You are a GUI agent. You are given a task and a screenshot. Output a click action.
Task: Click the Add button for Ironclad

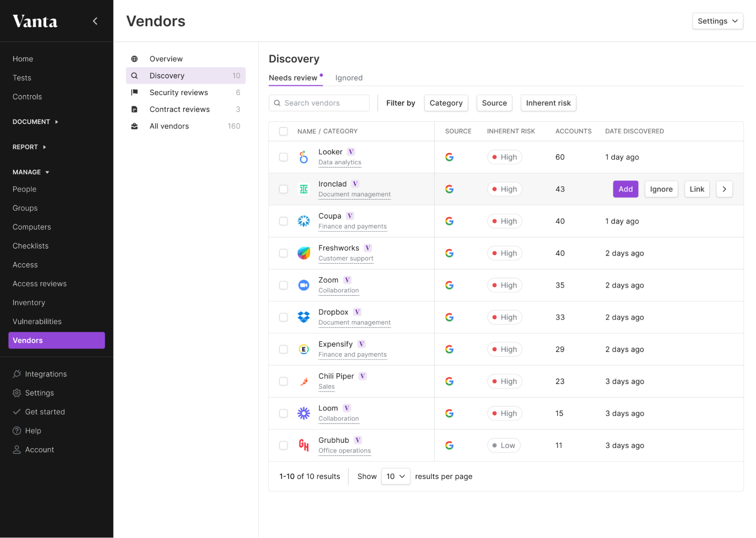pyautogui.click(x=625, y=189)
